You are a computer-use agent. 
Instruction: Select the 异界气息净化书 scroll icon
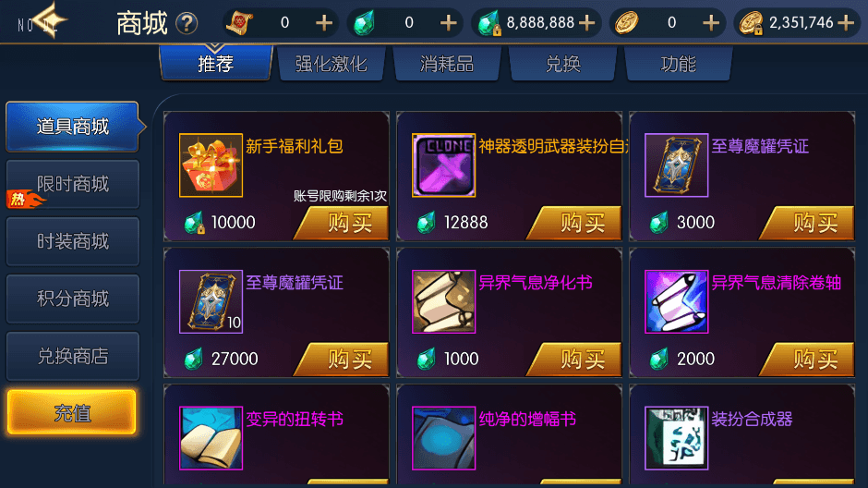[x=443, y=301]
